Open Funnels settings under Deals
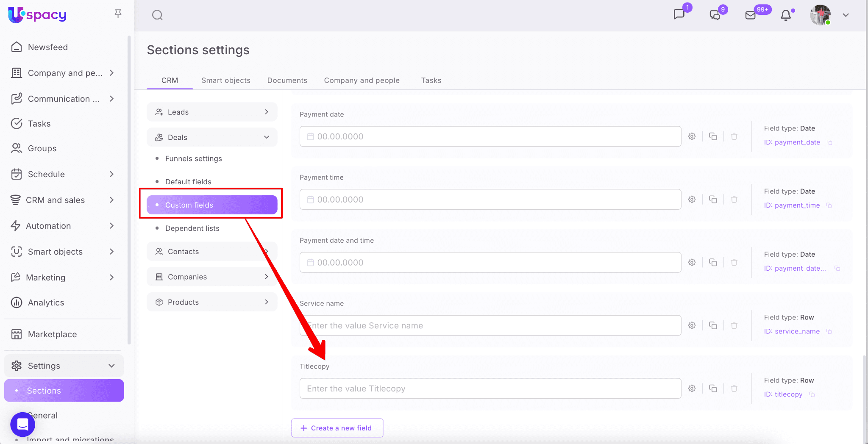The height and width of the screenshot is (444, 868). click(x=193, y=158)
